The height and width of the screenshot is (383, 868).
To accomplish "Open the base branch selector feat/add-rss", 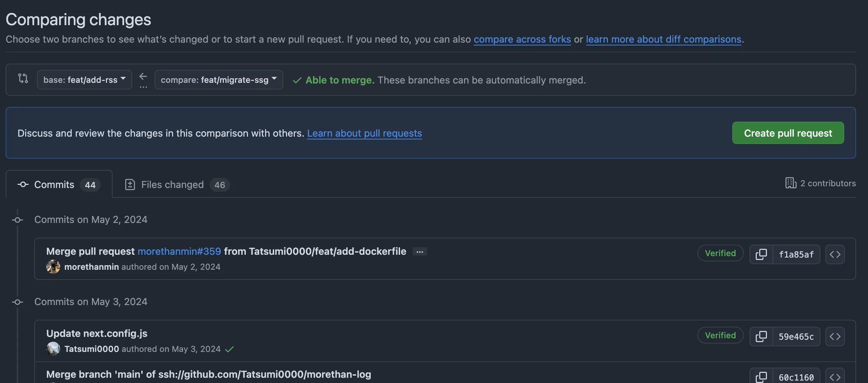I will [84, 80].
